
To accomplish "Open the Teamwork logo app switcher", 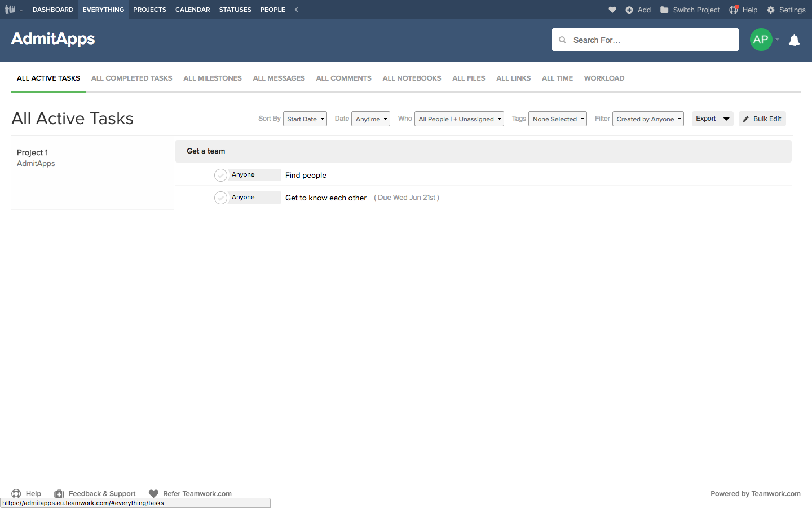I will point(10,10).
